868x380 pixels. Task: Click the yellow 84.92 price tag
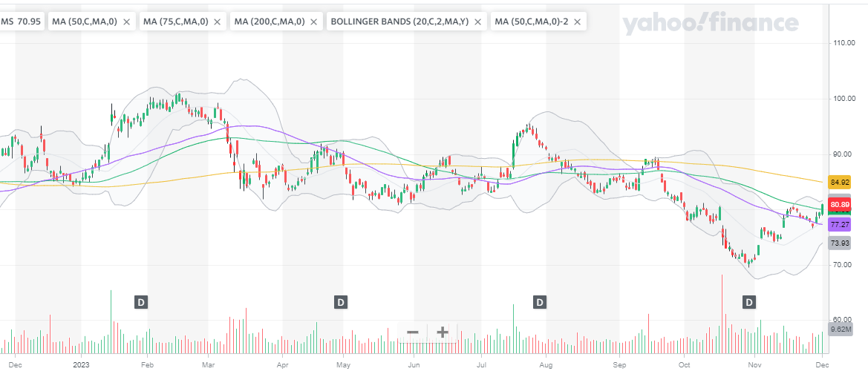click(x=840, y=182)
